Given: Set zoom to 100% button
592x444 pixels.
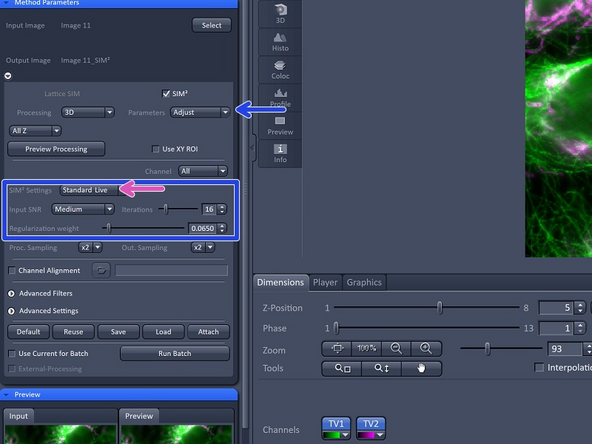Looking at the screenshot, I should pyautogui.click(x=366, y=348).
